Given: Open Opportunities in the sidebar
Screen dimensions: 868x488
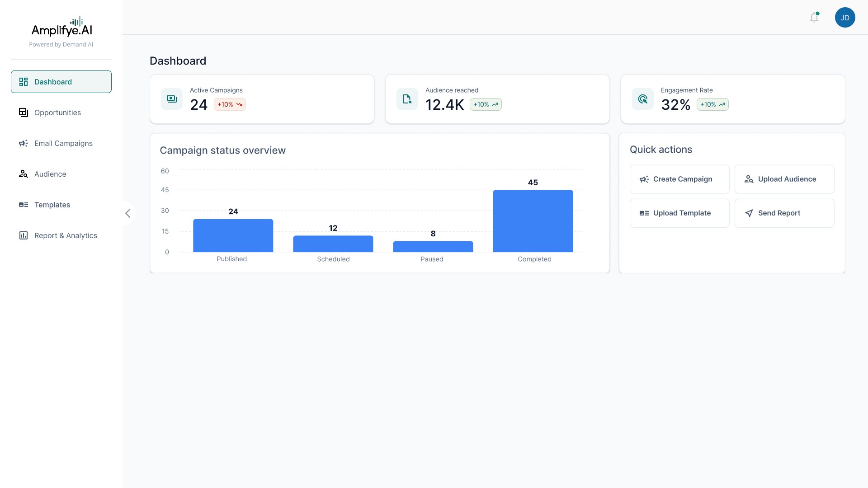Looking at the screenshot, I should point(57,113).
